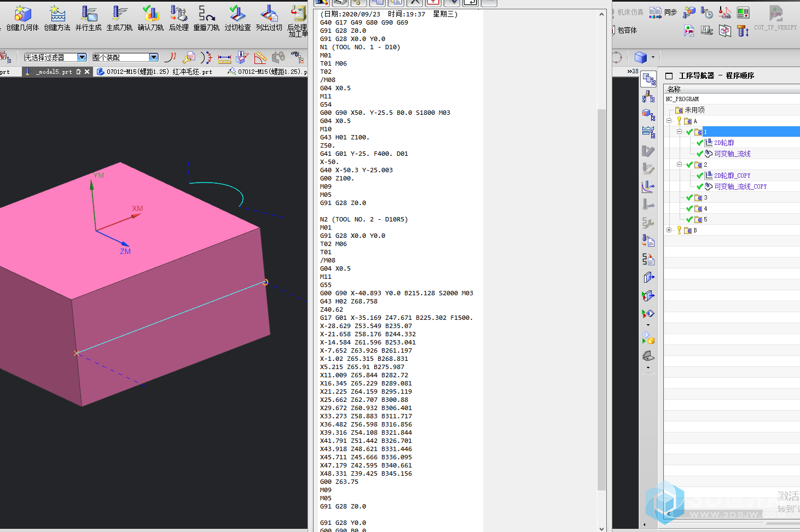The image size is (800, 532).
Task: Click the measure angle icon
Action: [261, 57]
